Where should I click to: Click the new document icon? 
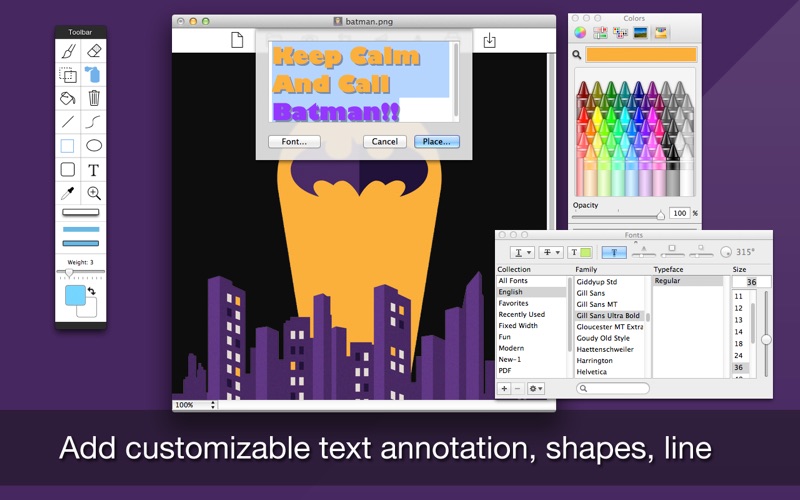tap(237, 40)
